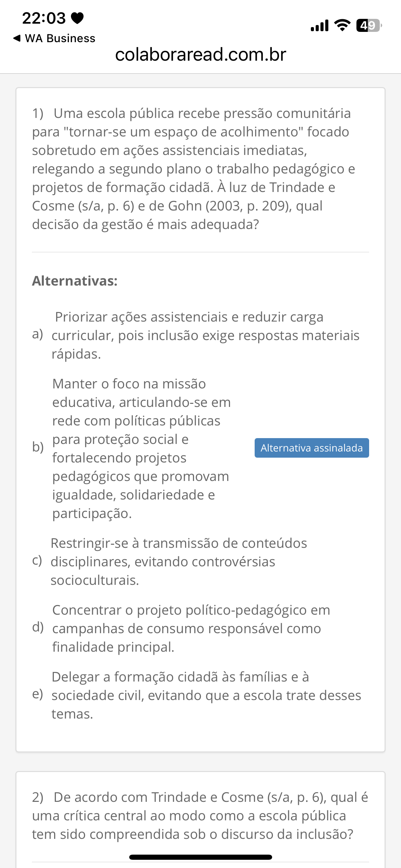Tap the cellular signal bars icon

319,26
